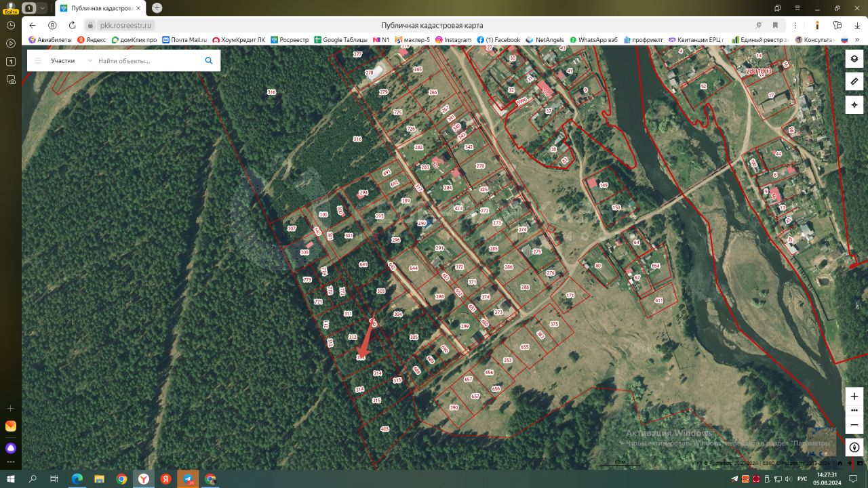The width and height of the screenshot is (868, 488).
Task: Reload the current page
Action: click(x=72, y=25)
